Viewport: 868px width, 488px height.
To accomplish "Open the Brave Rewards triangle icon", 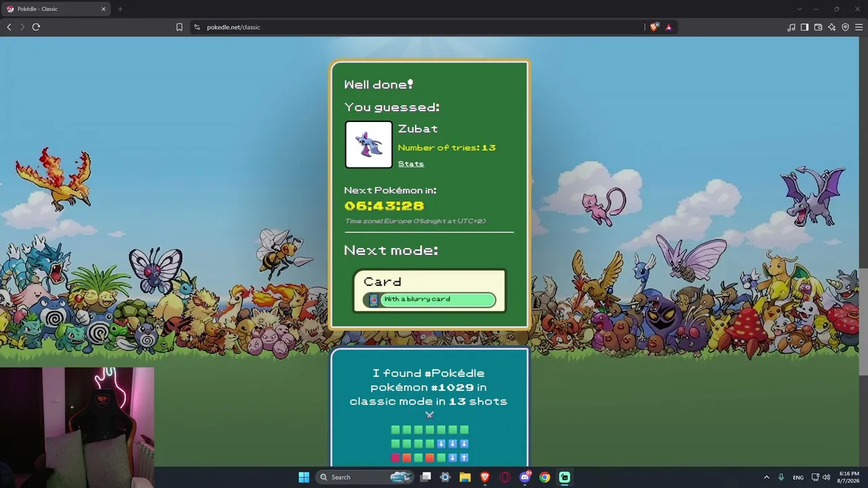I will coord(669,27).
